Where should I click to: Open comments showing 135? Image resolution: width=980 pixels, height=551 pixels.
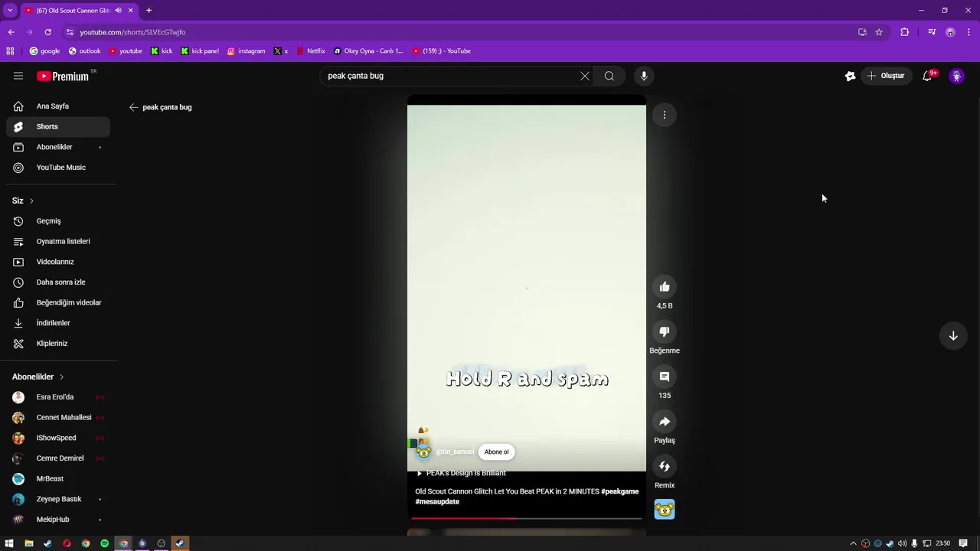tap(665, 377)
